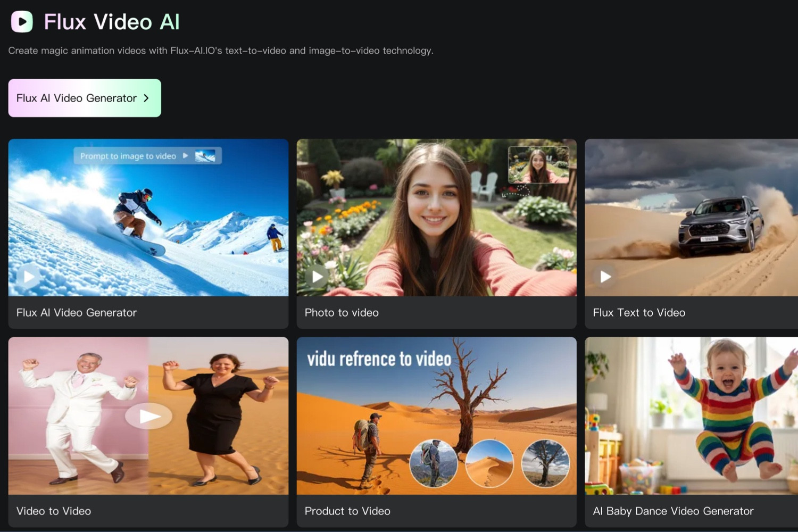Screen dimensions: 798x532
Task: Play the dancing couple Video to Video preview
Action: [148, 416]
